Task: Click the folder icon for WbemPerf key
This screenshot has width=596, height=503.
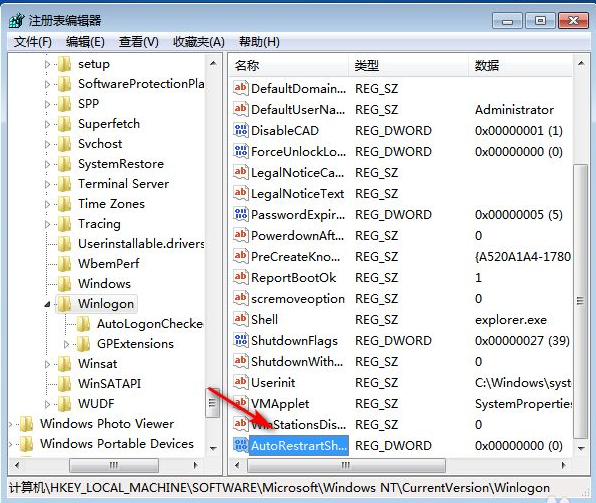Action: tap(65, 264)
